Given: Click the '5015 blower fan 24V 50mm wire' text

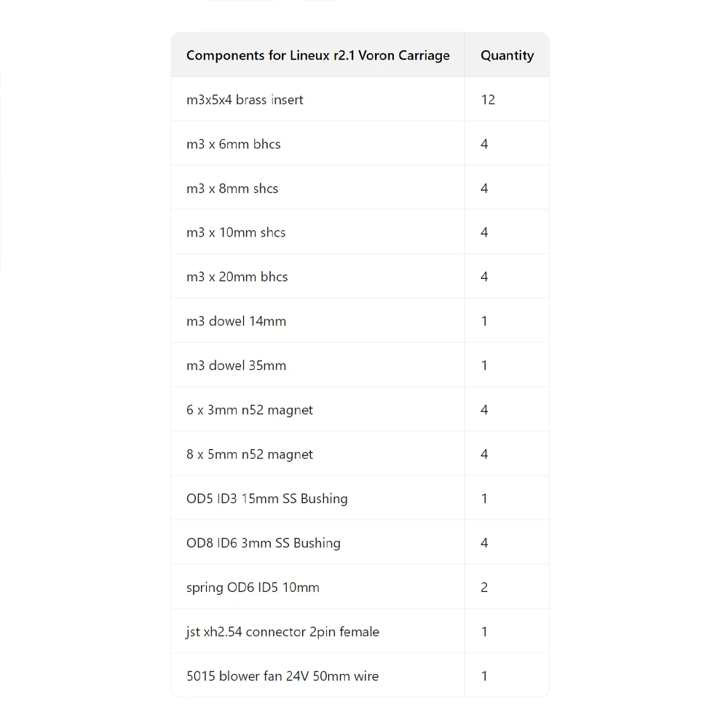Looking at the screenshot, I should pyautogui.click(x=282, y=676).
